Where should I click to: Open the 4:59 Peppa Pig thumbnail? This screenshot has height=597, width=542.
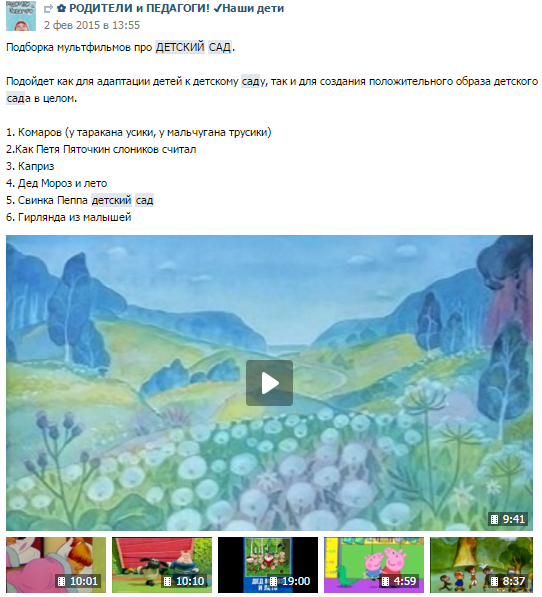[x=374, y=565]
